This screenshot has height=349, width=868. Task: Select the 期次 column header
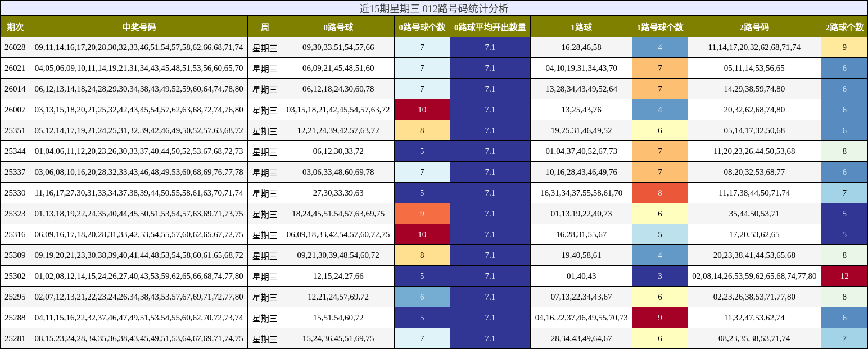tap(16, 26)
